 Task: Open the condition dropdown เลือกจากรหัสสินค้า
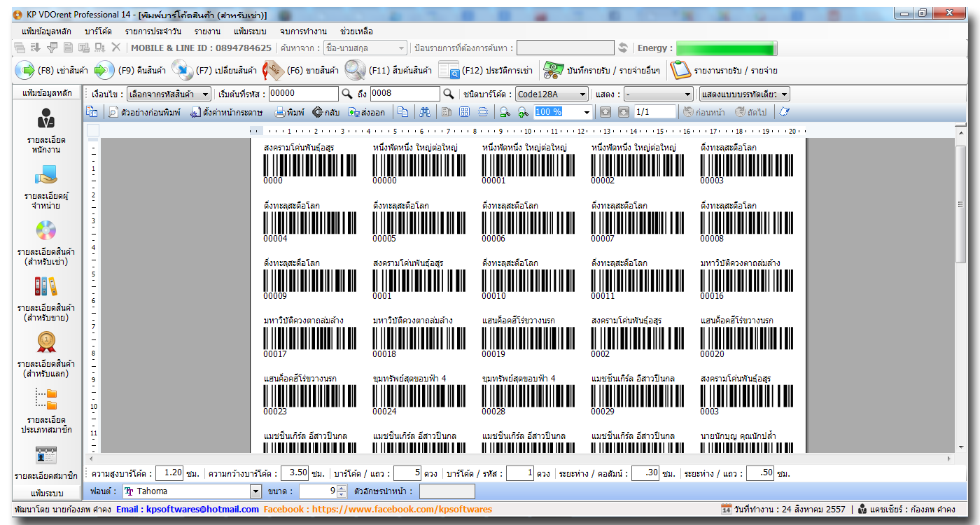point(169,94)
